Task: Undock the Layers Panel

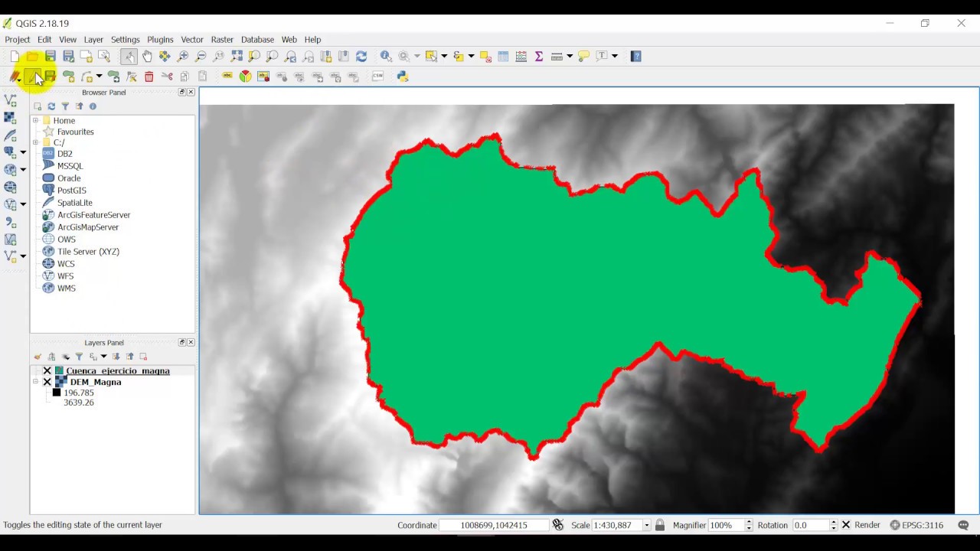Action: 182,342
